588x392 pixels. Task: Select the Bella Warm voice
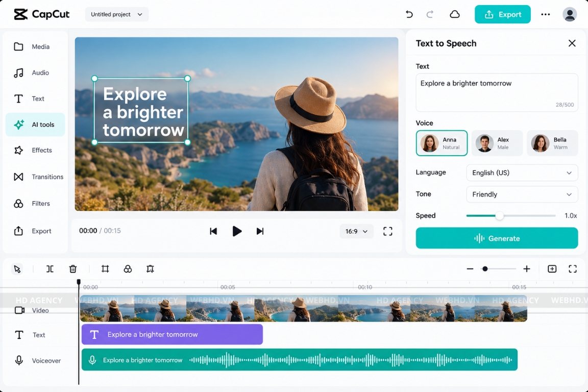(x=552, y=143)
